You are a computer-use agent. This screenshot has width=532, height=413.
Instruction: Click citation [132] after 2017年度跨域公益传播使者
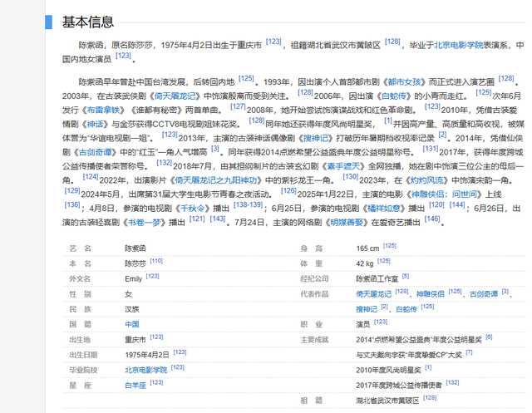click(x=452, y=383)
